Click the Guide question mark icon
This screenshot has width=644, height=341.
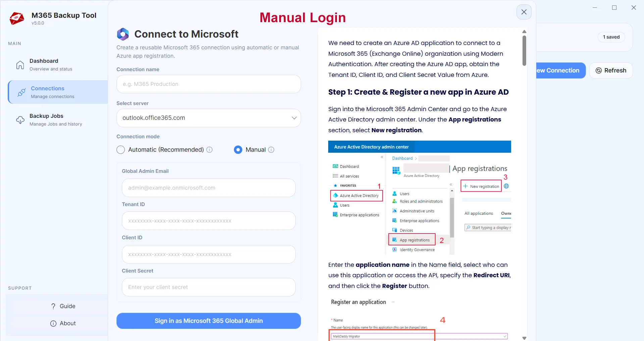pos(53,306)
